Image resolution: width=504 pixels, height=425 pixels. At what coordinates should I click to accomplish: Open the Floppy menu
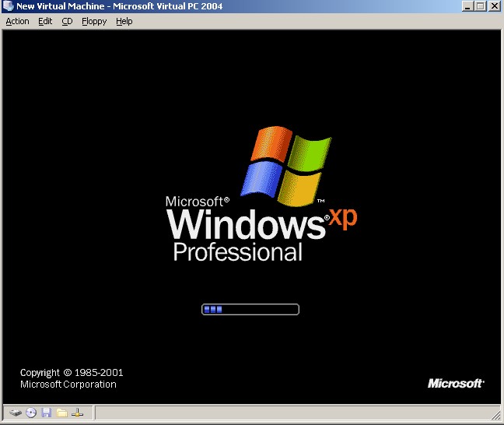click(x=94, y=21)
